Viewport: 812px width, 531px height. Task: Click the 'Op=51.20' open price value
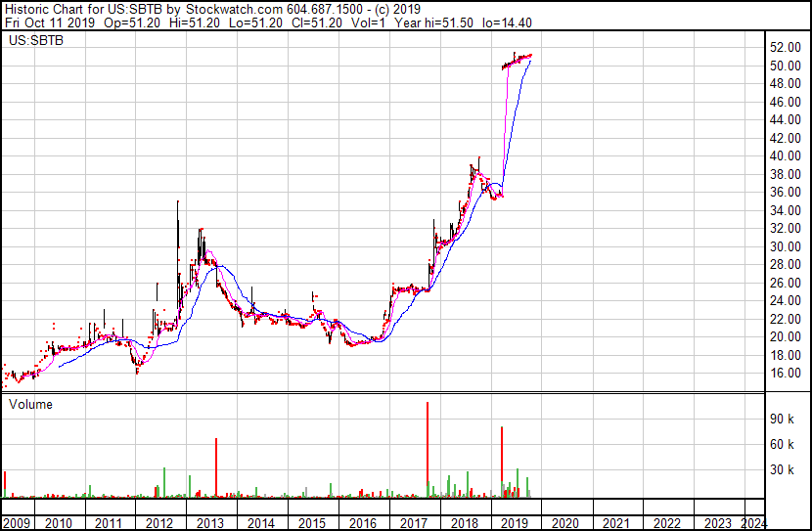pyautogui.click(x=132, y=22)
